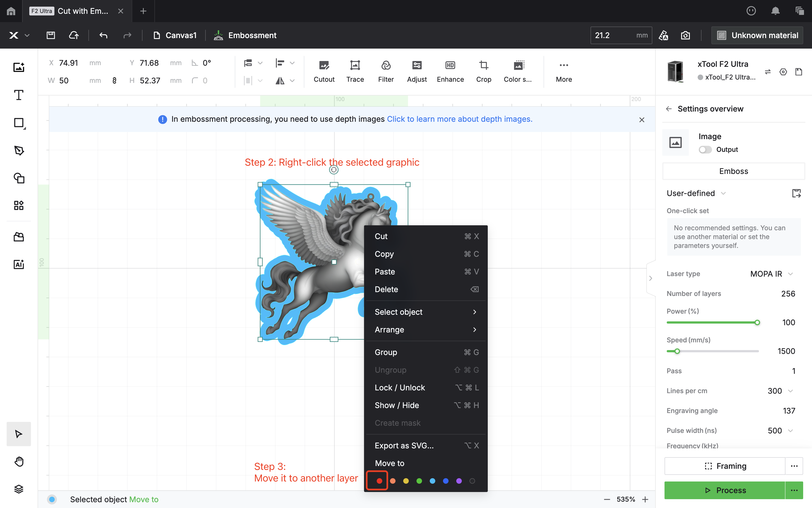
Task: Click the auto-measure distance icon
Action: (663, 35)
